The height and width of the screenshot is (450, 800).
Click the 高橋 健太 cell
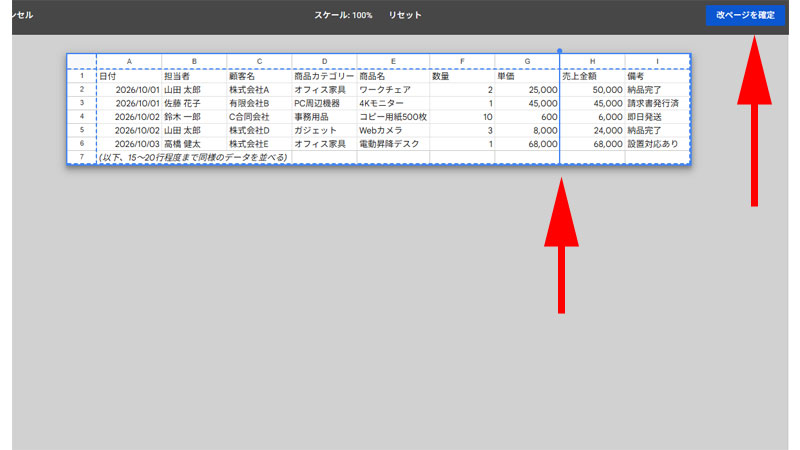(194, 144)
